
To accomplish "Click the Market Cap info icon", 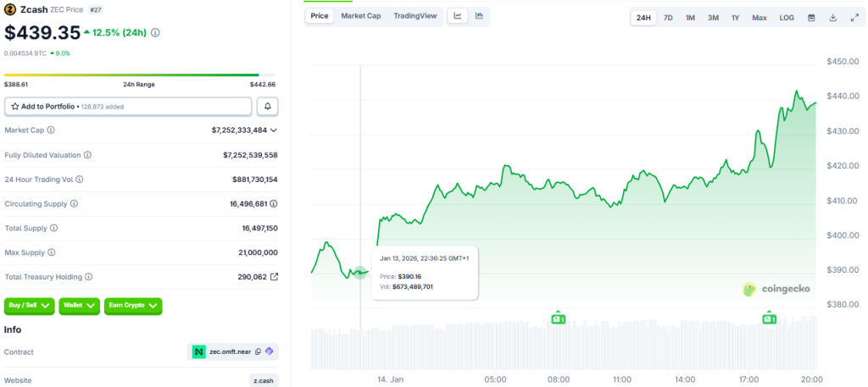I will pos(51,130).
